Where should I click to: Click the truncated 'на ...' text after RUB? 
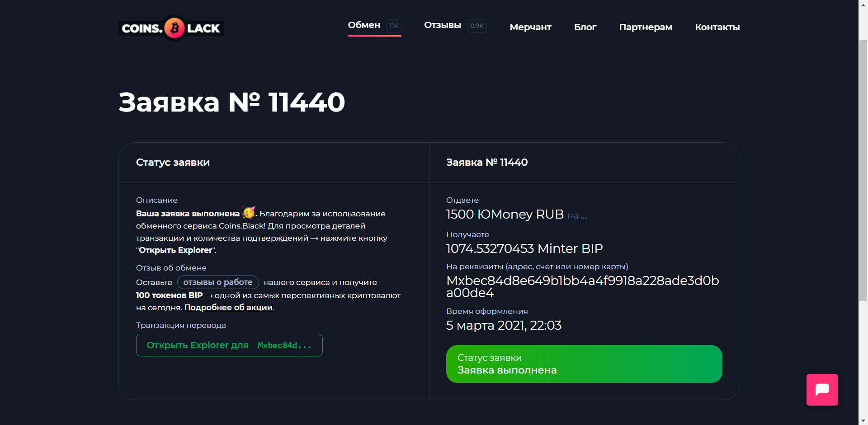tap(577, 216)
